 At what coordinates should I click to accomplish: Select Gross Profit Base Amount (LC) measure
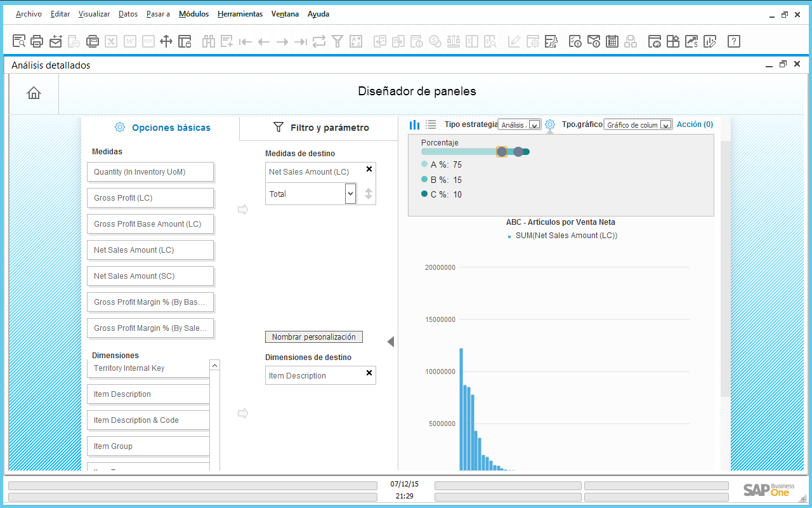point(150,224)
